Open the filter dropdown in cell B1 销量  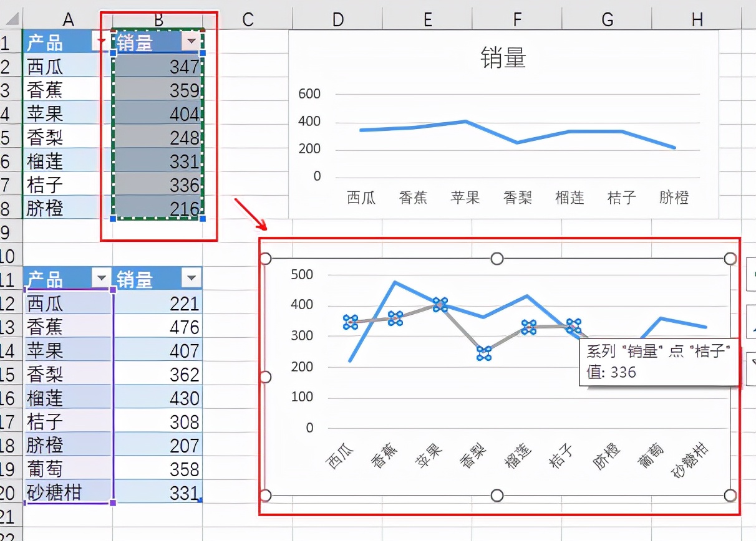coord(191,42)
